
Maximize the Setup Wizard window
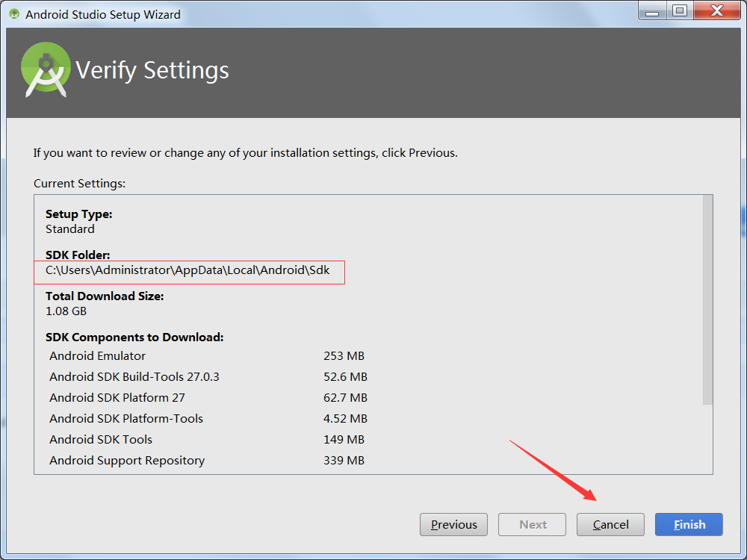(x=680, y=11)
